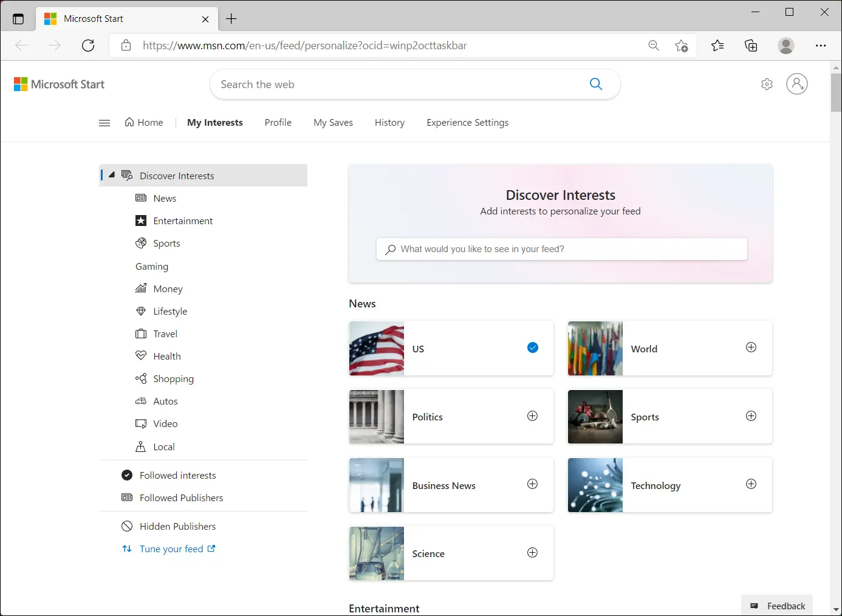Open browser Collections icon
The height and width of the screenshot is (616, 842).
pos(751,46)
